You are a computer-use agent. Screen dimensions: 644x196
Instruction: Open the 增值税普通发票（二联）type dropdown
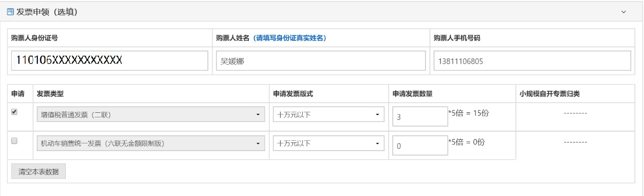pos(151,115)
